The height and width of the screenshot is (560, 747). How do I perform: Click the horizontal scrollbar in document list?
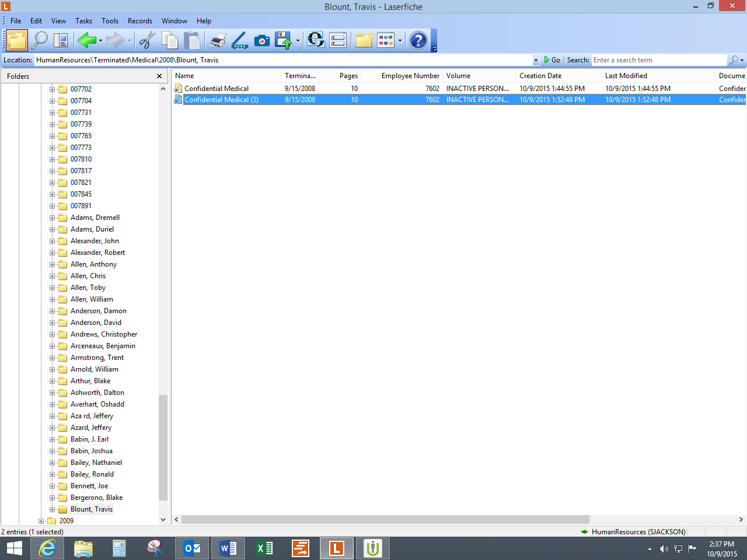(x=385, y=519)
